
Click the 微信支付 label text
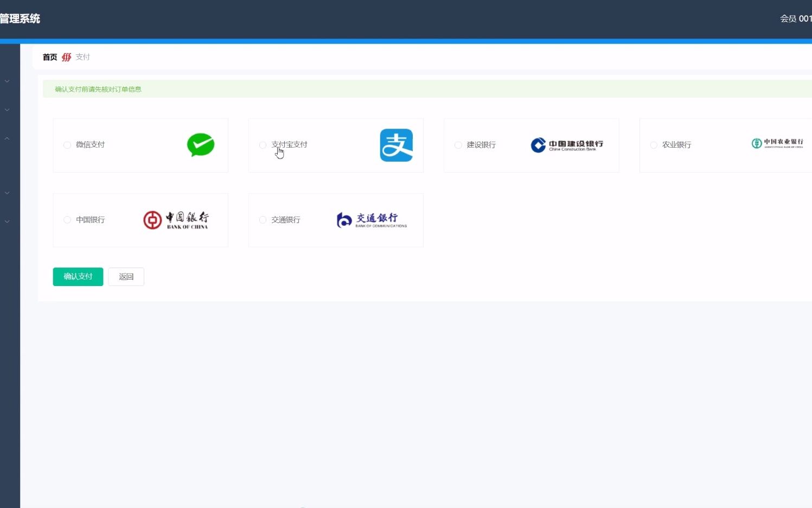(90, 145)
